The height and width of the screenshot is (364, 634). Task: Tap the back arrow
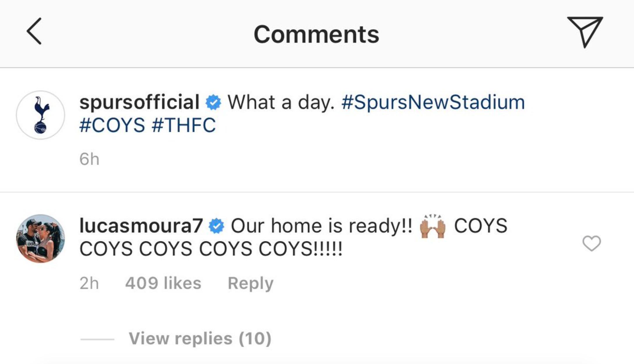point(34,31)
